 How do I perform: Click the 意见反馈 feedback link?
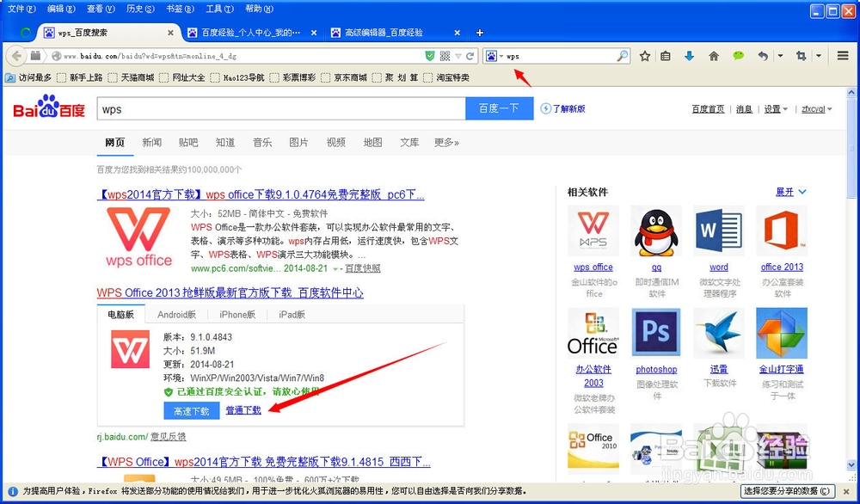168,437
